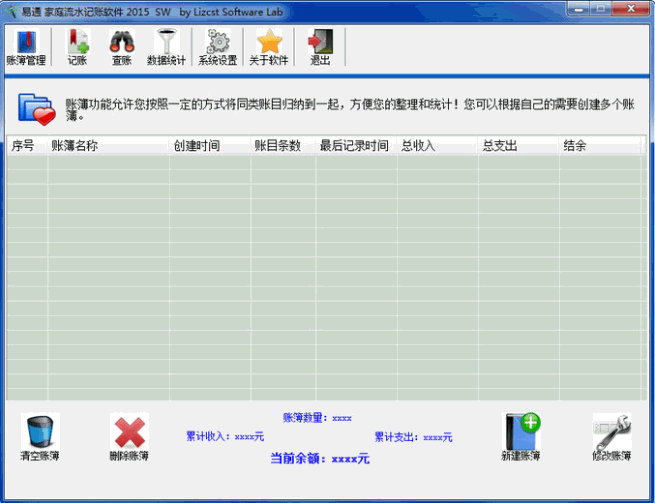
Task: Click the 账目条数 column header
Action: point(283,145)
